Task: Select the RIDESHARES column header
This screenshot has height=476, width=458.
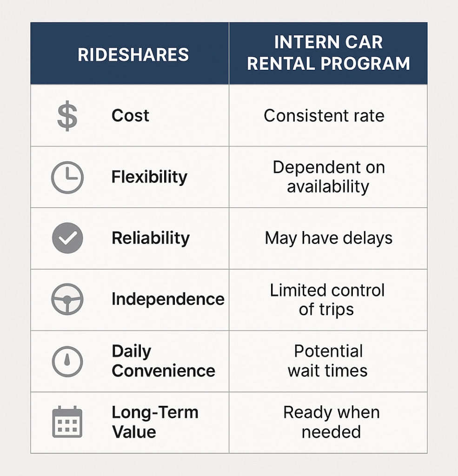Action: [133, 55]
